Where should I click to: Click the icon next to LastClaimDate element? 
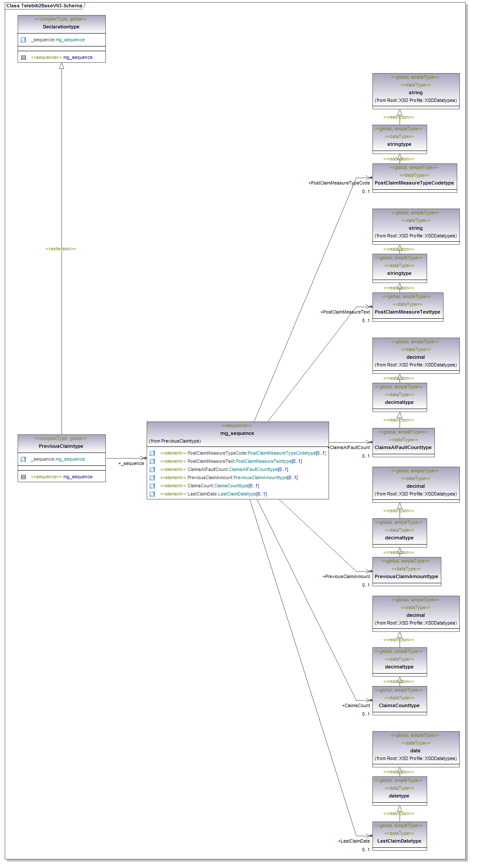point(152,494)
